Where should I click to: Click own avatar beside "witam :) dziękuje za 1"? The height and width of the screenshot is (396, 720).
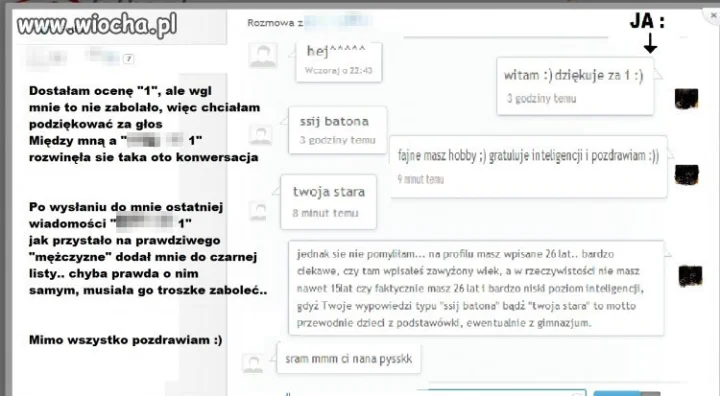coord(686,98)
